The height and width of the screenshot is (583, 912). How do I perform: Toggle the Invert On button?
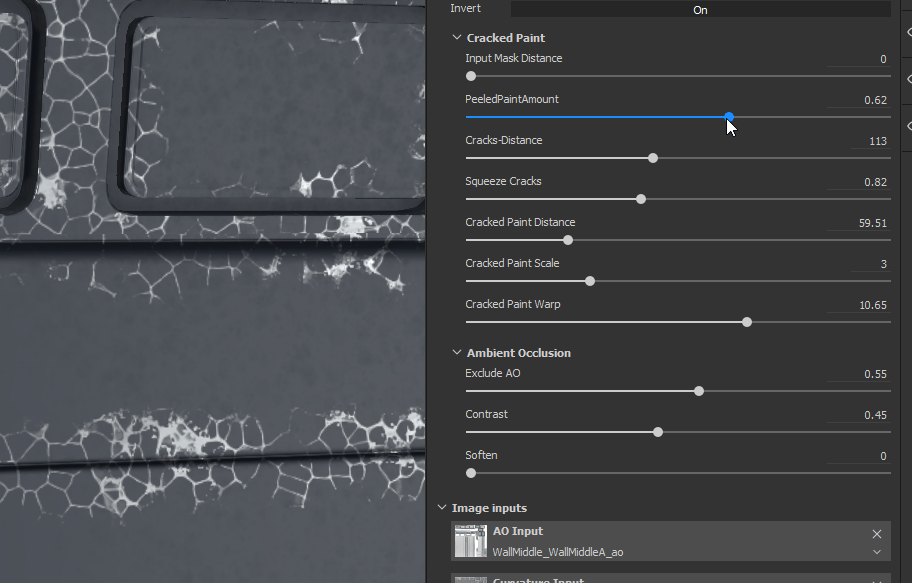(700, 10)
